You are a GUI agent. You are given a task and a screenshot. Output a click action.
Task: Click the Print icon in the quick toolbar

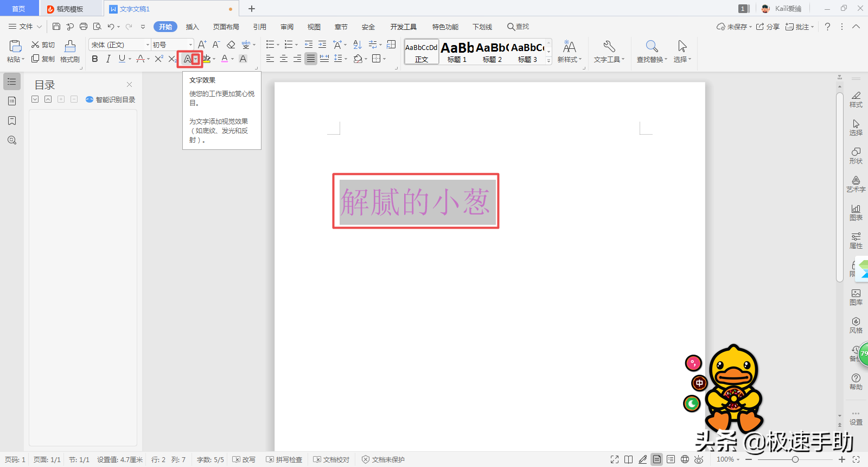84,27
